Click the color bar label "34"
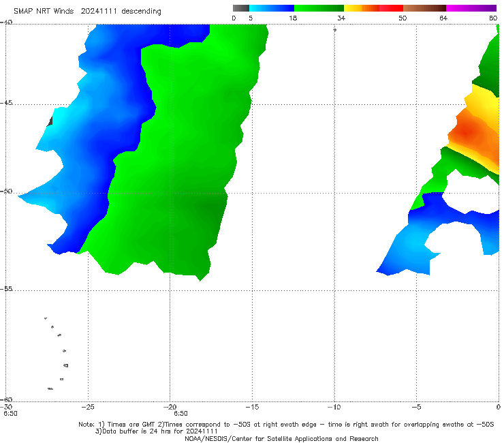This screenshot has height=443, width=504. [x=341, y=18]
